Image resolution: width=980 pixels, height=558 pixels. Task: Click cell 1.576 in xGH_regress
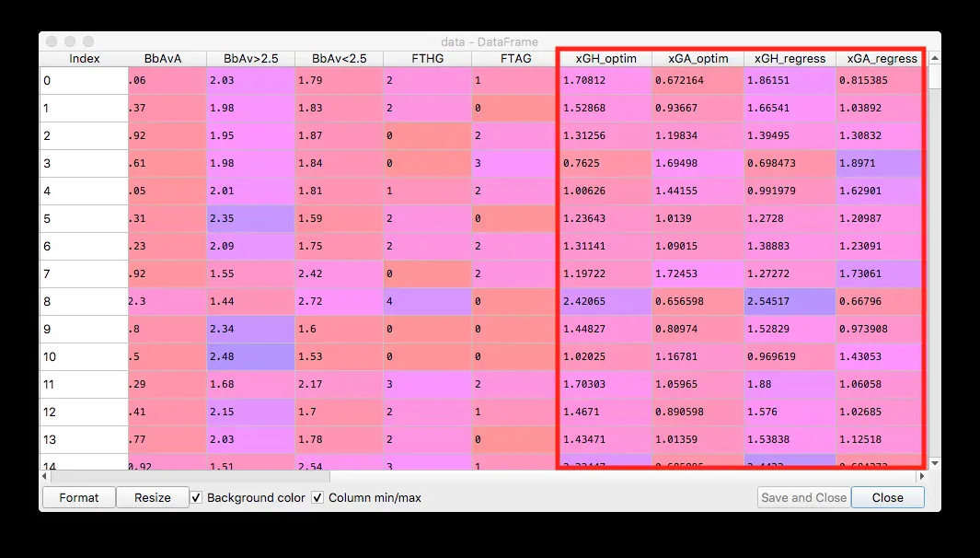(x=790, y=412)
